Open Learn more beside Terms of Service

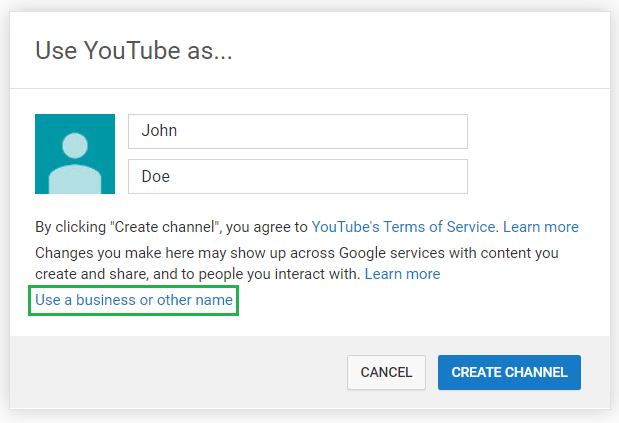tap(541, 227)
